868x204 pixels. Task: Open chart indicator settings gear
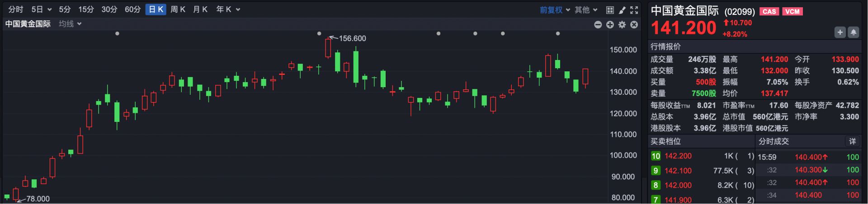(622, 25)
